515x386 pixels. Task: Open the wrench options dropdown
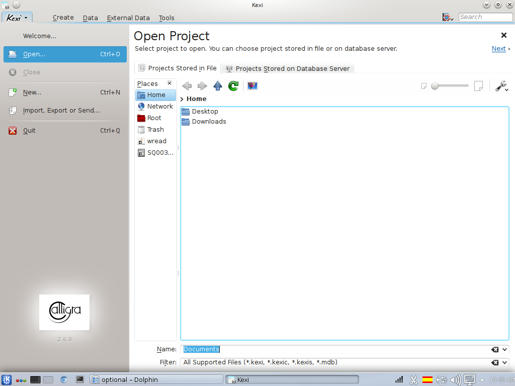502,86
